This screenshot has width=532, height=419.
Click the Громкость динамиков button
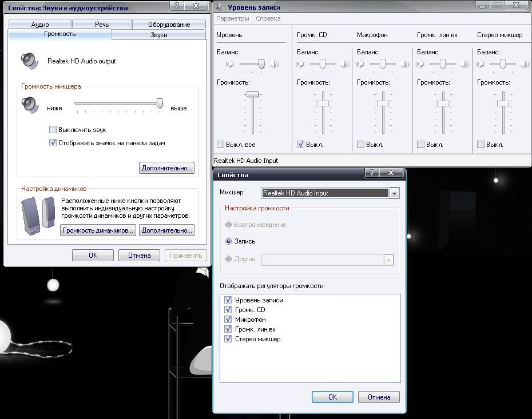[x=98, y=230]
